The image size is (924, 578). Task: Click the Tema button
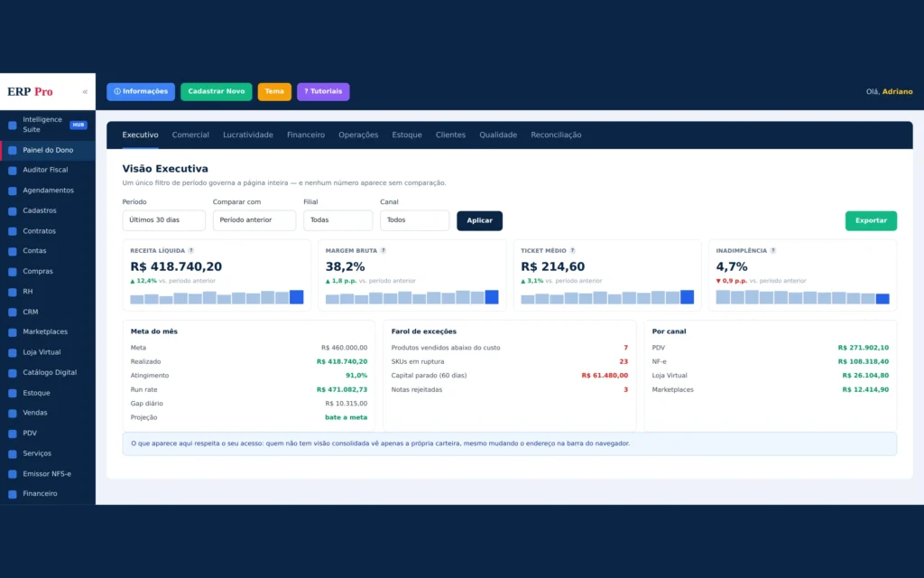pyautogui.click(x=274, y=91)
